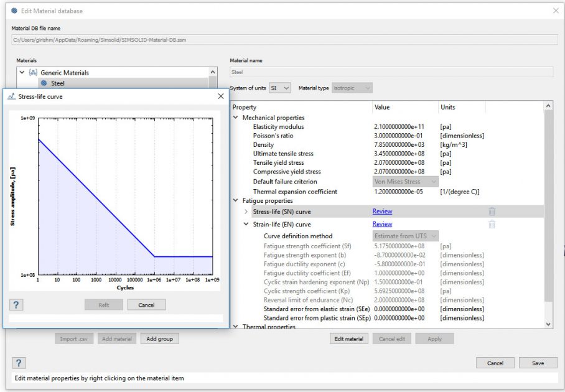Open Review link for Stress-life curve
The image size is (565, 392).
tap(382, 212)
